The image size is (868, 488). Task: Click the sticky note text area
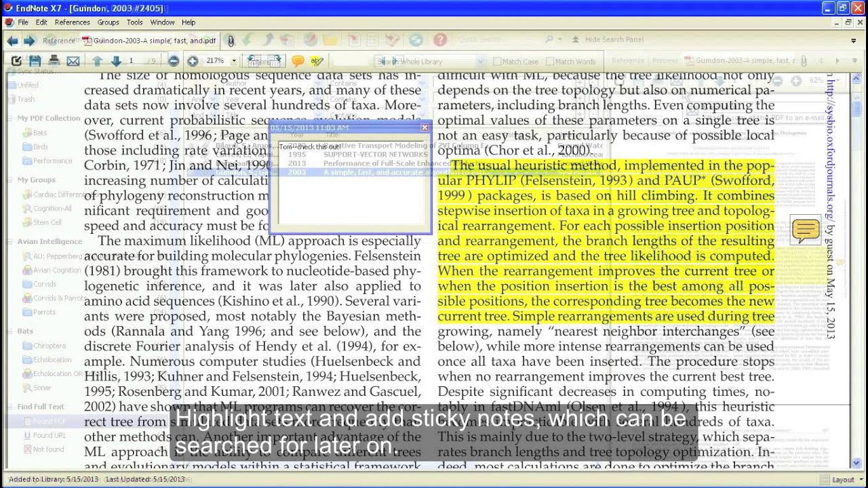click(x=350, y=183)
